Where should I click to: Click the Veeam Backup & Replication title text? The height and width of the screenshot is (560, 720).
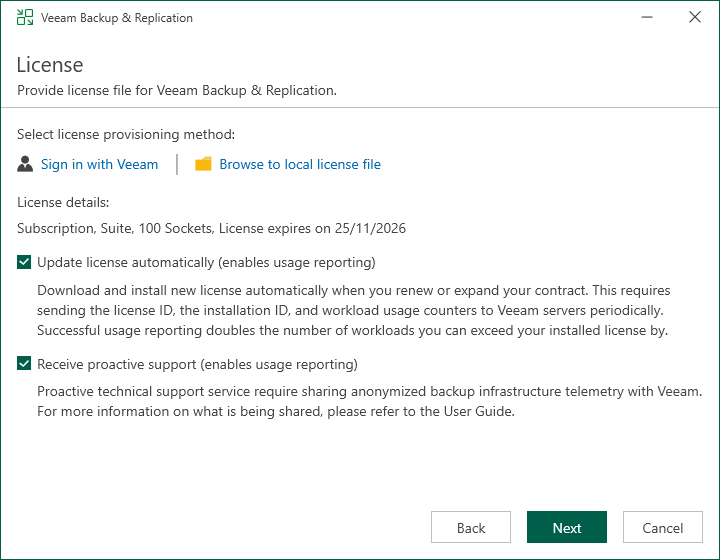[117, 18]
